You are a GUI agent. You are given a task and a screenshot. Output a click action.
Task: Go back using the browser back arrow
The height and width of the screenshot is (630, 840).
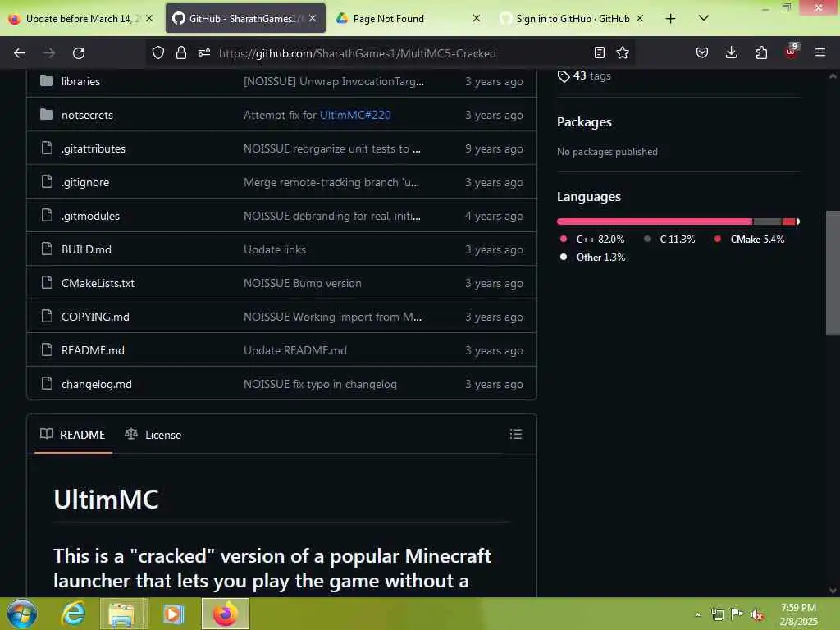pyautogui.click(x=20, y=53)
